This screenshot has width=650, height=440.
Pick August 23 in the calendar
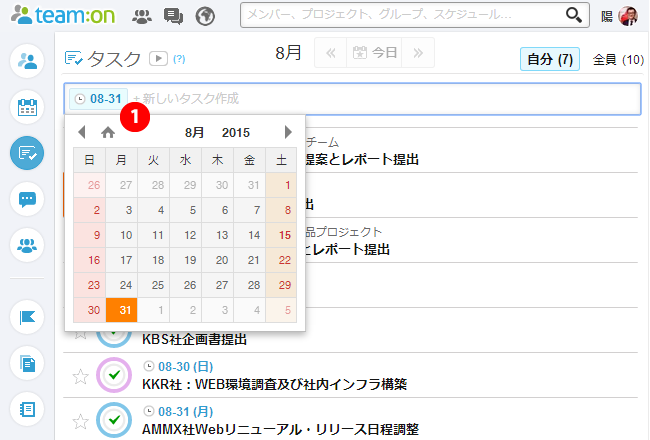coord(90,285)
